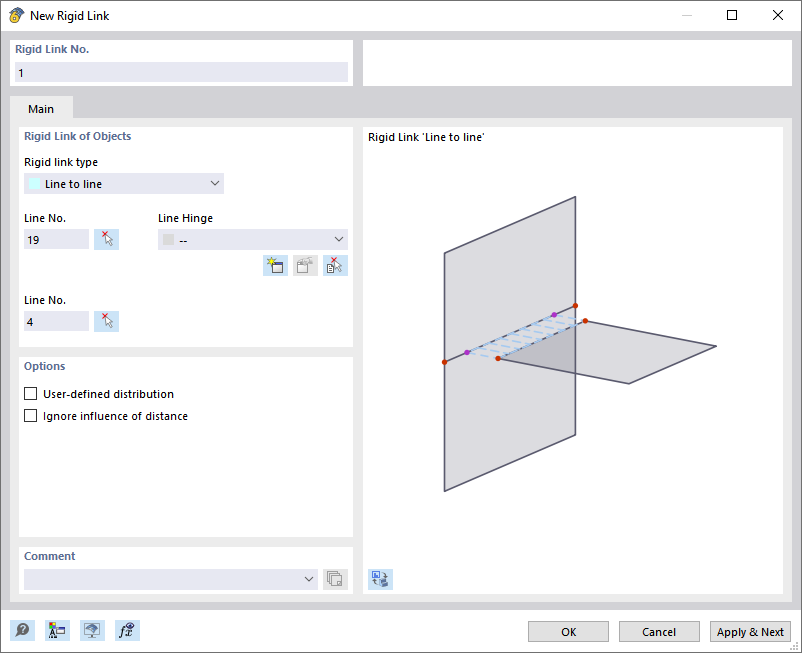Disable the User-defined distribution checkbox
802x653 pixels.
tap(30, 393)
